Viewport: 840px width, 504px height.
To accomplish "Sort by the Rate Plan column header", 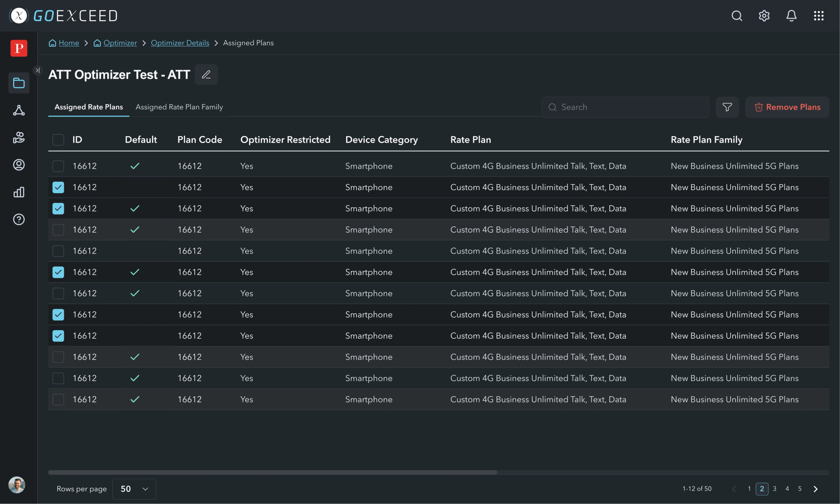I will [x=471, y=140].
